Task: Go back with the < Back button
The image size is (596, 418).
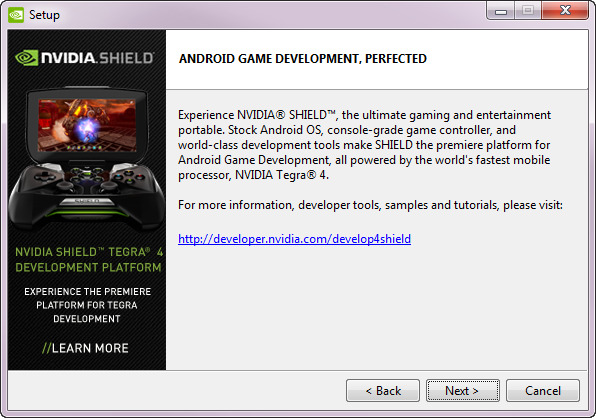Action: tap(383, 390)
